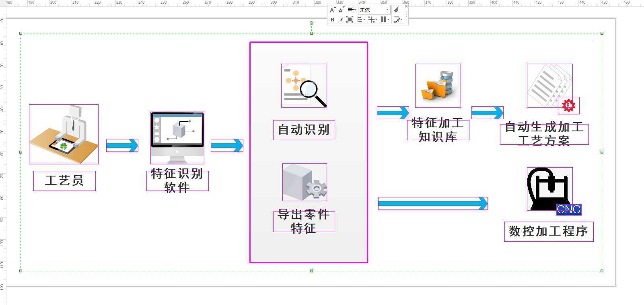Select the gray cube with gear icon
Viewport: 644px width, 305px height.
305,182
